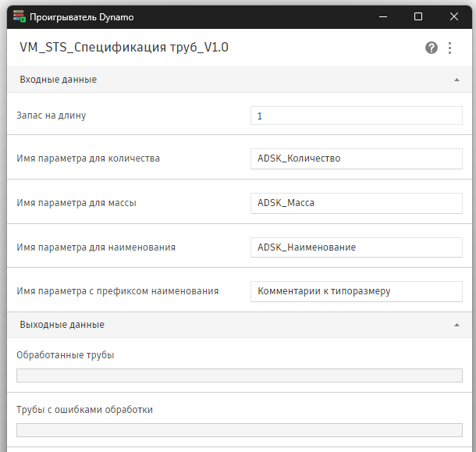The width and height of the screenshot is (476, 452).
Task: Minimize the Dynamo Player window
Action: pyautogui.click(x=383, y=16)
